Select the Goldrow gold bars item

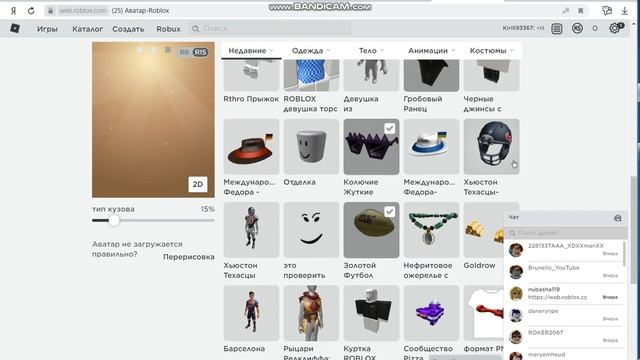[x=484, y=230]
